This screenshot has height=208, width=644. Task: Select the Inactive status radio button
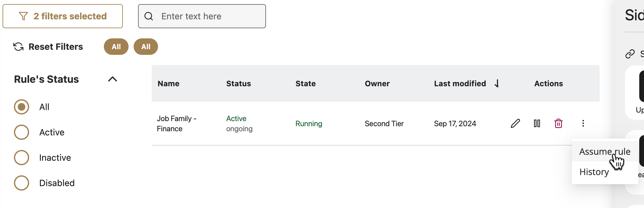click(22, 158)
